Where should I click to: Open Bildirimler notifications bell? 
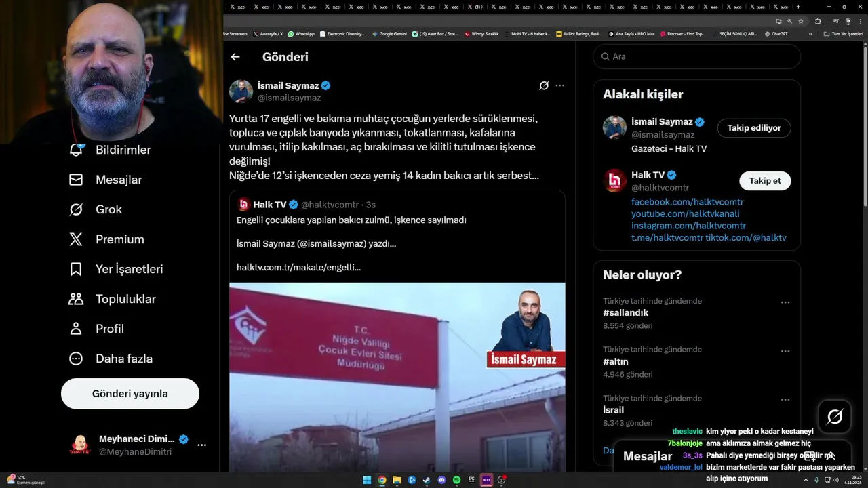click(x=76, y=150)
